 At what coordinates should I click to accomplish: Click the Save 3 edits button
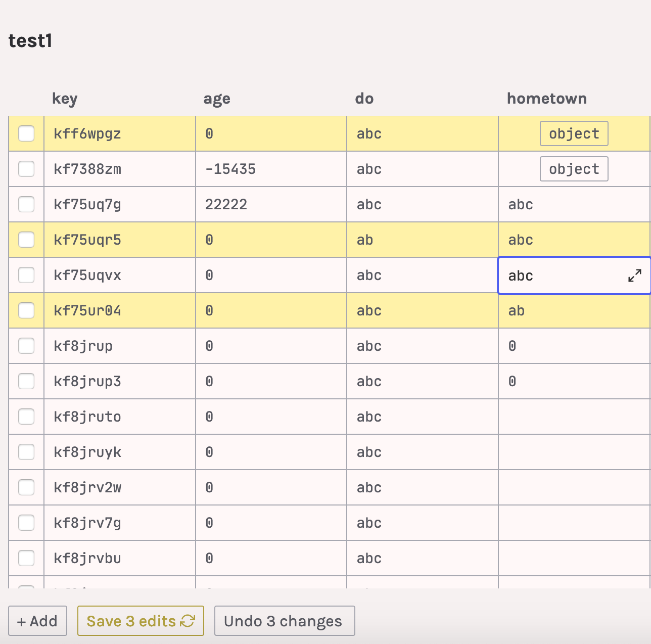tap(141, 621)
